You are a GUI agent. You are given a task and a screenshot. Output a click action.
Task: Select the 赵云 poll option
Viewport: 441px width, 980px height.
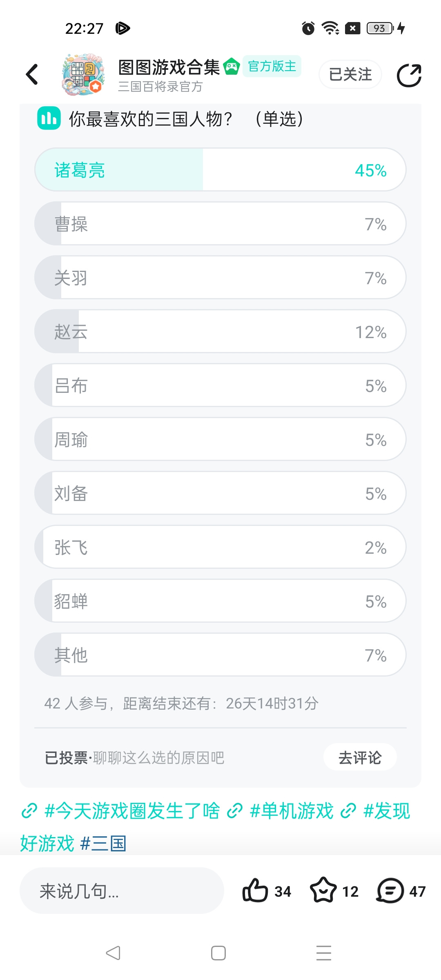point(220,332)
